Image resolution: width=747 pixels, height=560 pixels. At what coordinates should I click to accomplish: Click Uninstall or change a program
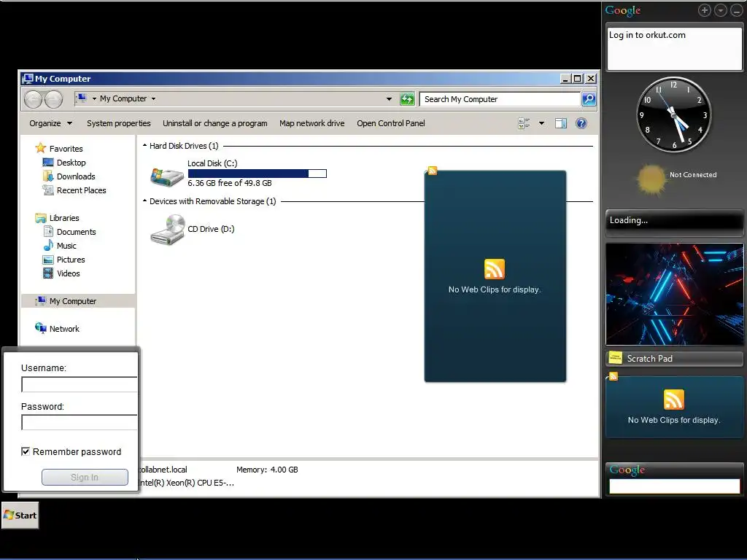[215, 123]
